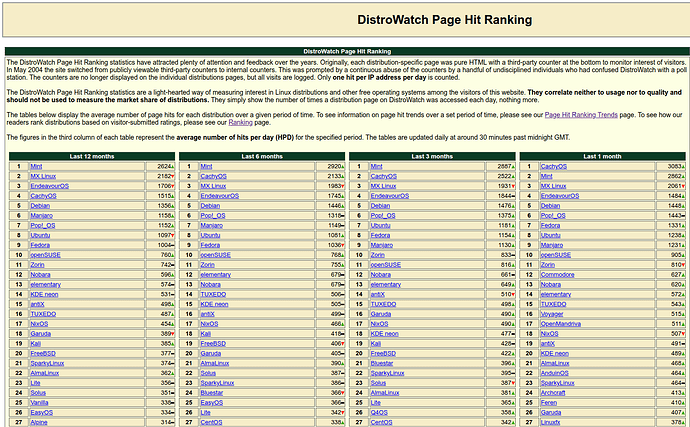The width and height of the screenshot is (690, 427).
Task: Open Bluestar in the Last 6 months table
Action: pyautogui.click(x=212, y=393)
